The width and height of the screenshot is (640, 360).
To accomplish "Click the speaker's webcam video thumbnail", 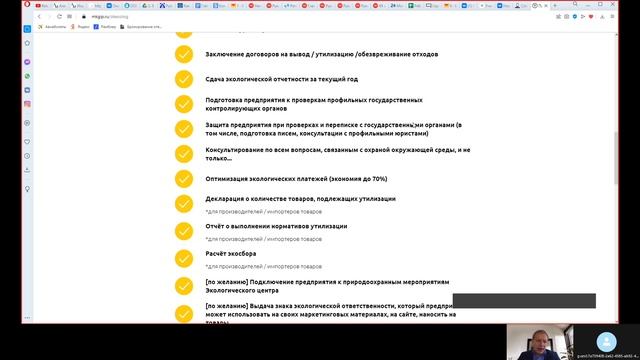I will pyautogui.click(x=540, y=342).
